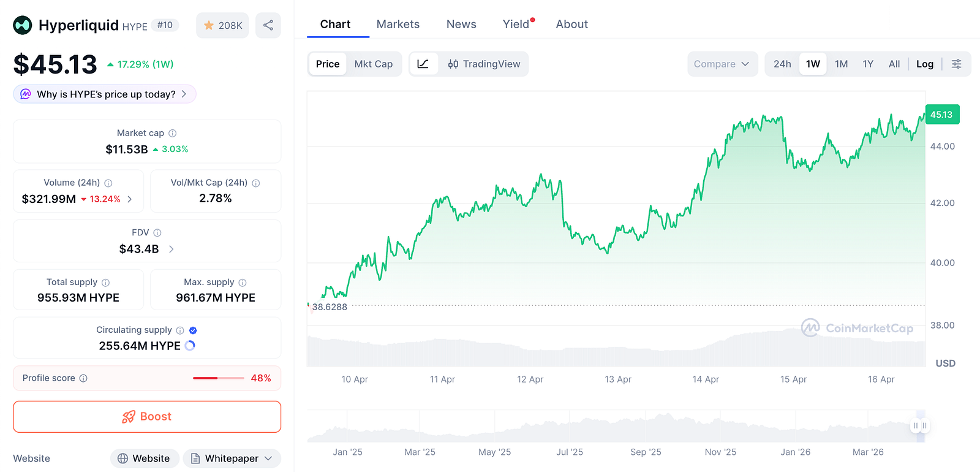This screenshot has width=980, height=472.
Task: Set chart range to 1M
Action: pos(842,64)
